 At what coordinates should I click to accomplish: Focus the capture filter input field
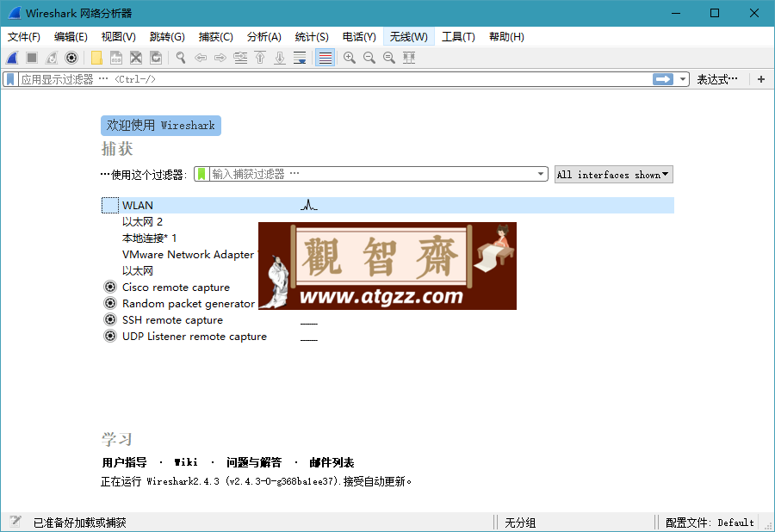tap(373, 174)
